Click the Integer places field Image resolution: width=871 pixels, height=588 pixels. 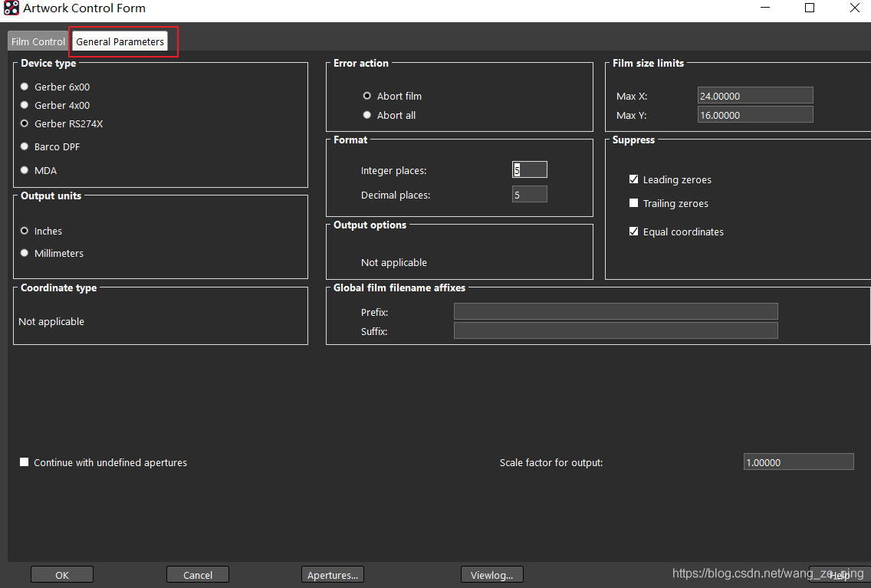[529, 170]
